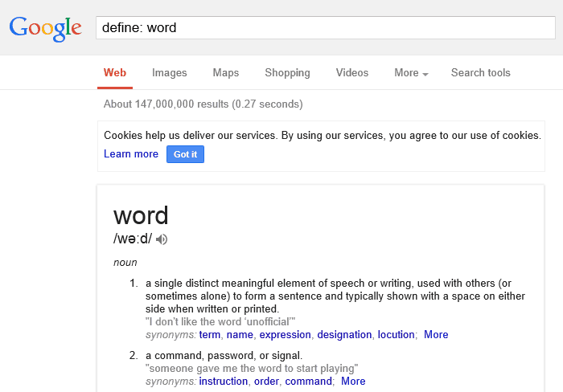
Task: Open the Learn more cookies link
Action: pyautogui.click(x=131, y=154)
